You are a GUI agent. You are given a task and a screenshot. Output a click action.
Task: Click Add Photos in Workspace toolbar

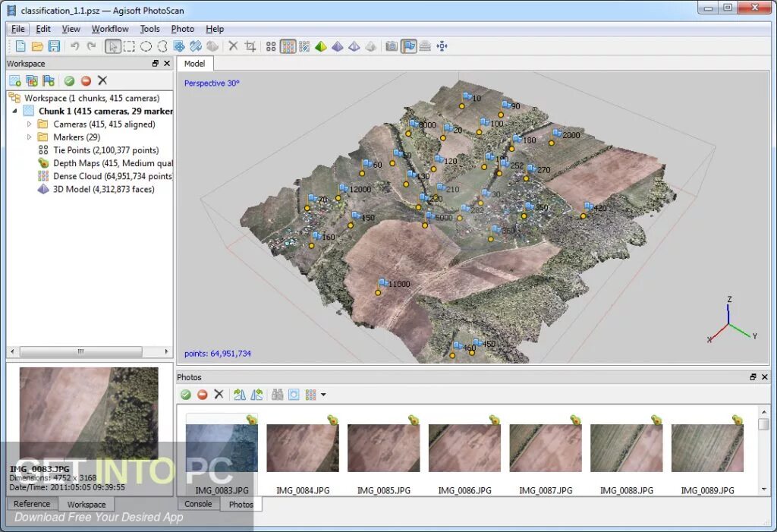[32, 80]
